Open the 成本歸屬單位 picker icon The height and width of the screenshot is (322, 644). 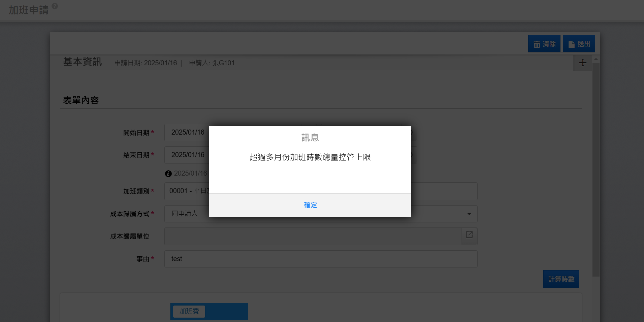click(x=469, y=235)
